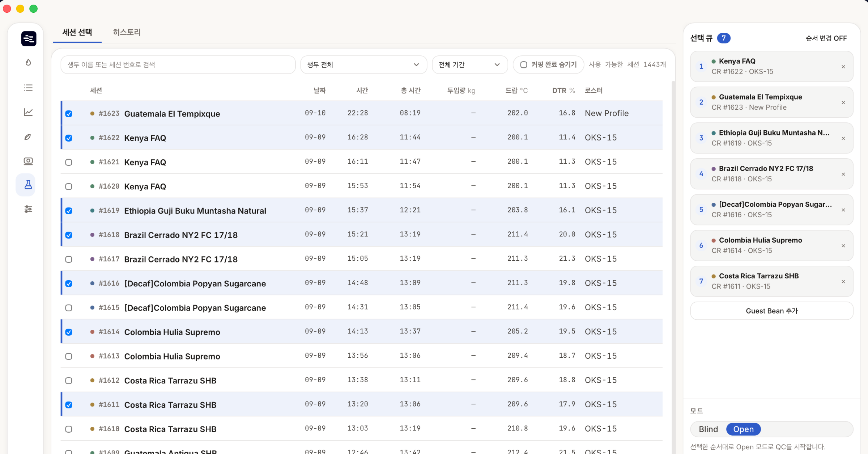Check session #1612 Costa Rica Tarrazu SHB
Screen dimensions: 868x454
[69, 381]
